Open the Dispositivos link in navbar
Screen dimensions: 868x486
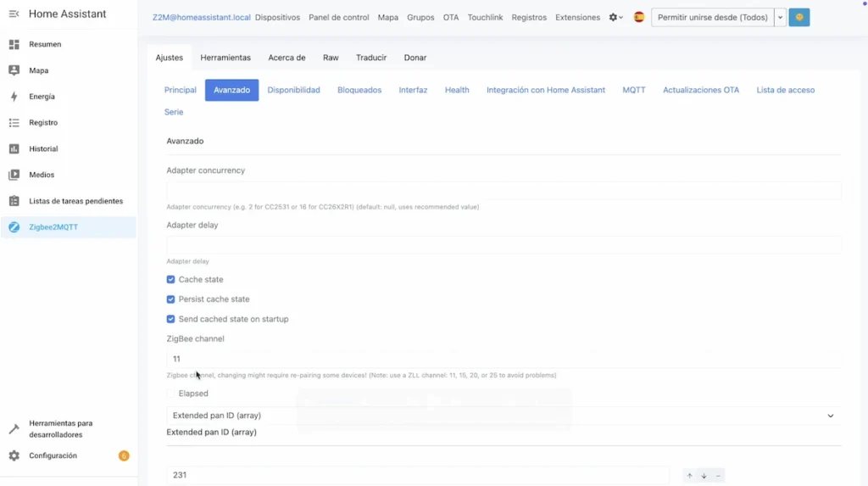pyautogui.click(x=276, y=17)
